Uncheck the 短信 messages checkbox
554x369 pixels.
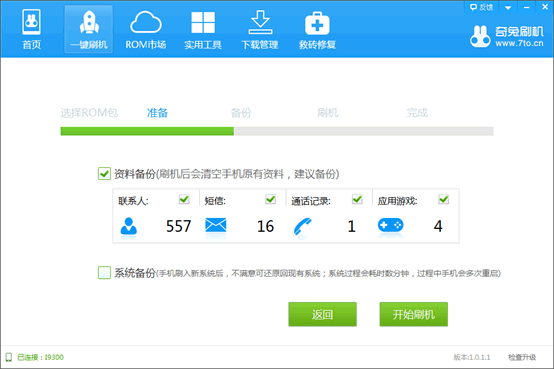click(x=271, y=199)
